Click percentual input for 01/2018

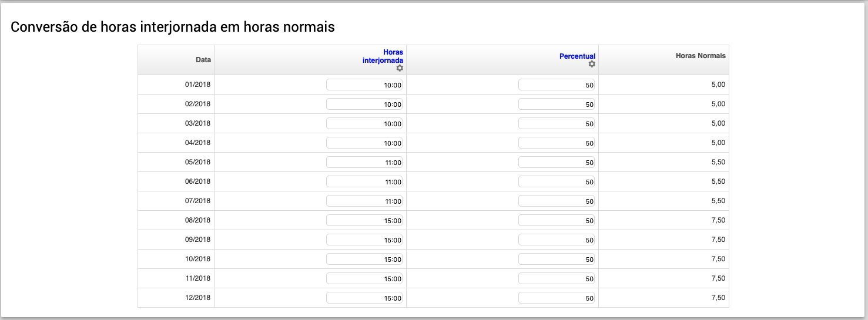[557, 85]
